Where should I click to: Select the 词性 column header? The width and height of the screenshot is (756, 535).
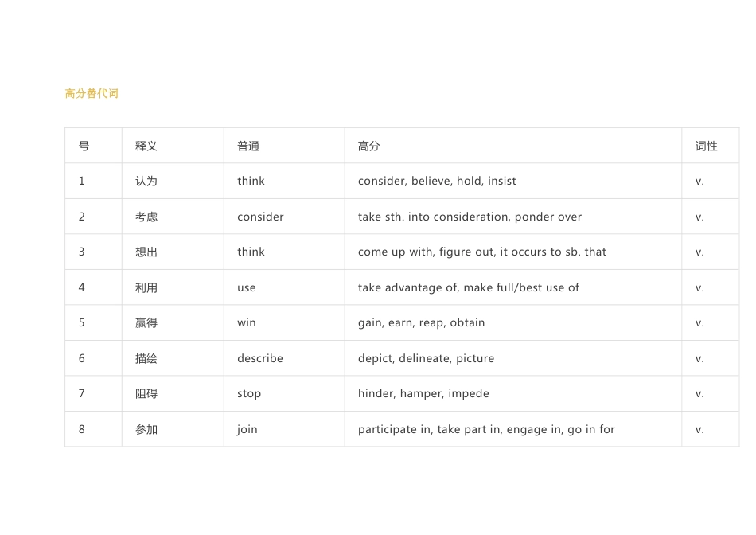pos(706,146)
